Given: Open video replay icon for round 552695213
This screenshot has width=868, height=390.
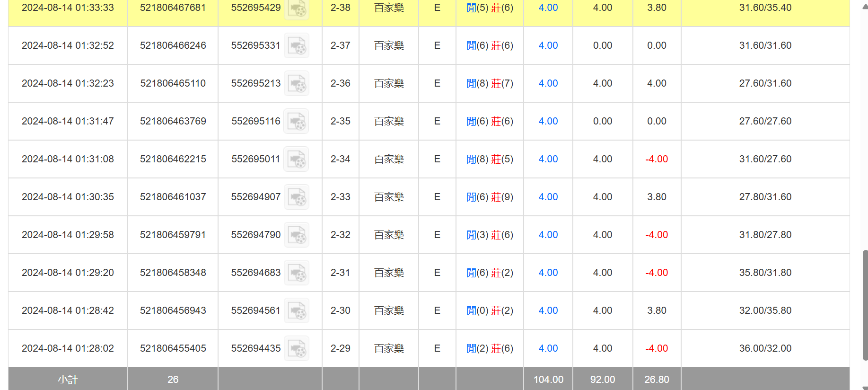Looking at the screenshot, I should [297, 84].
